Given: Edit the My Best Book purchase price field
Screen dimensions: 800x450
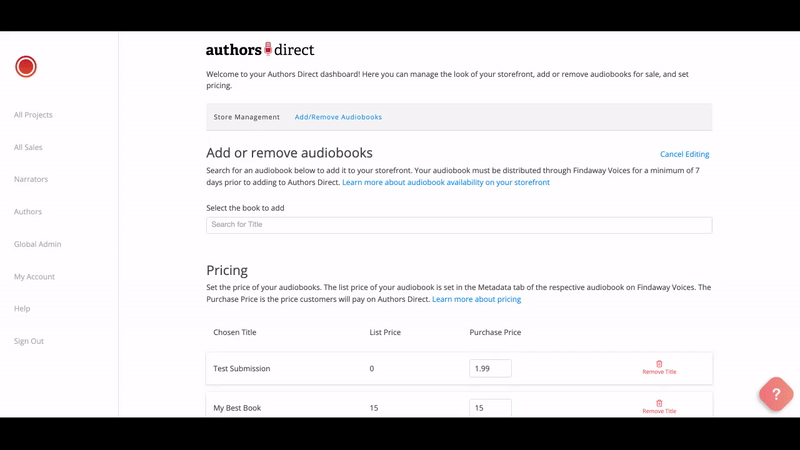Looking at the screenshot, I should 490,408.
